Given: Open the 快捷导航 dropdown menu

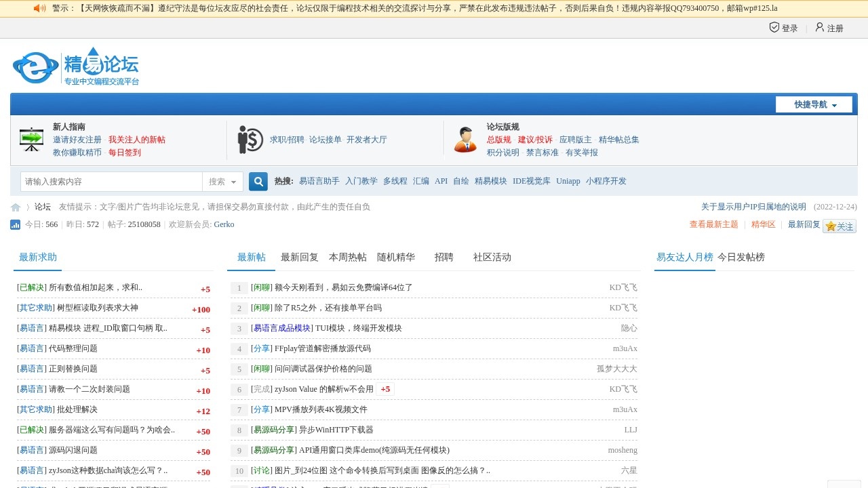Looking at the screenshot, I should point(813,104).
